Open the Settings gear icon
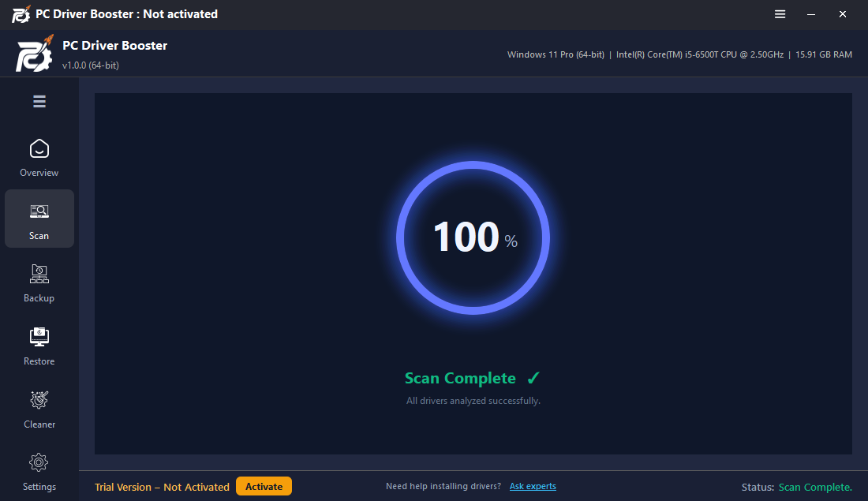The image size is (868, 501). click(39, 462)
